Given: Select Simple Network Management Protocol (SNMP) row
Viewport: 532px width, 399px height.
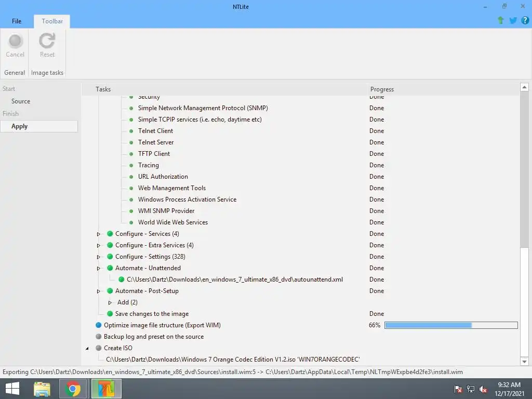Looking at the screenshot, I should 203,108.
